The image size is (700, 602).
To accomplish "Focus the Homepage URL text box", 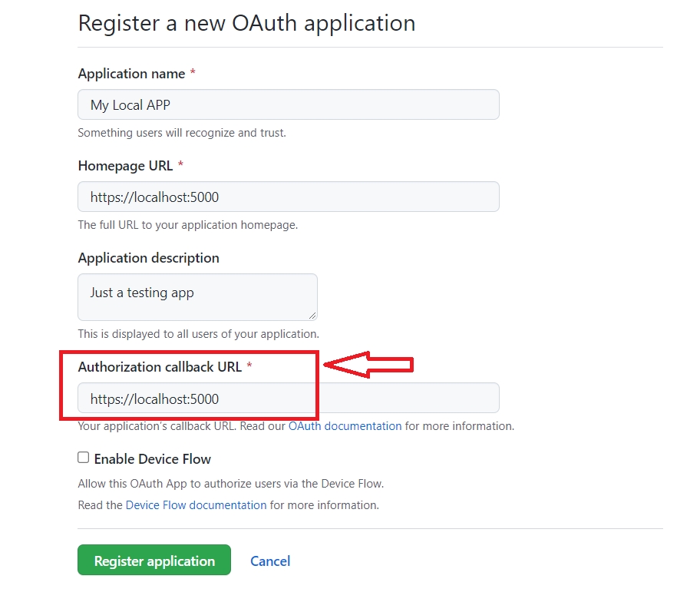I will click(288, 197).
